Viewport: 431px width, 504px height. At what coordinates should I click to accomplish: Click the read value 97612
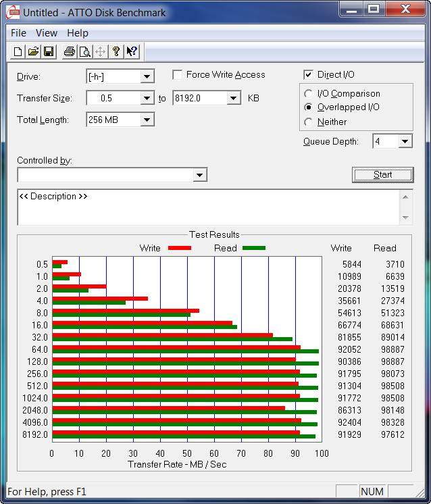392,434
